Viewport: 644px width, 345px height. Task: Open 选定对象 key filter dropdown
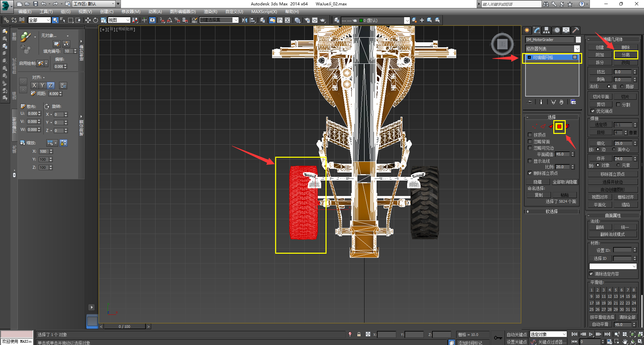pyautogui.click(x=548, y=334)
